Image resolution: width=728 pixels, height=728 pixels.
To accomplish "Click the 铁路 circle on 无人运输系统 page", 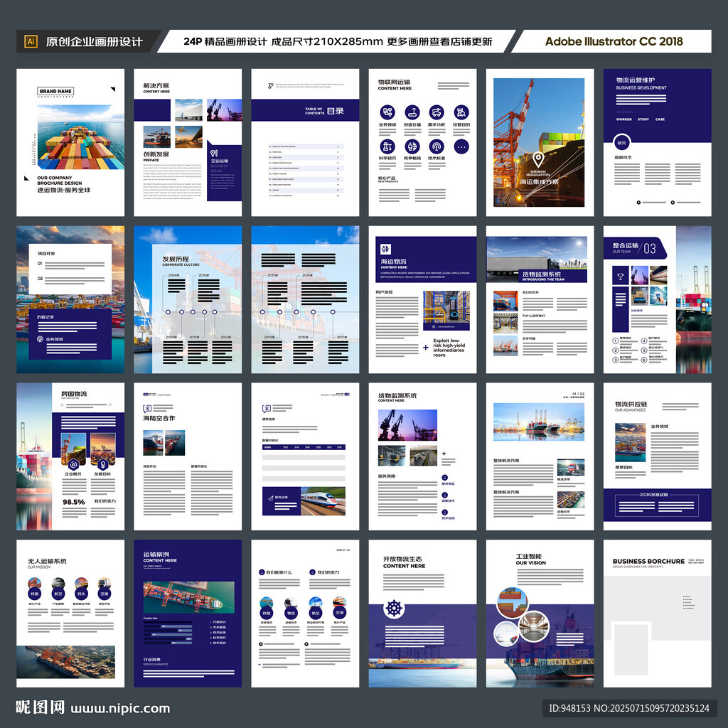I will (x=34, y=594).
